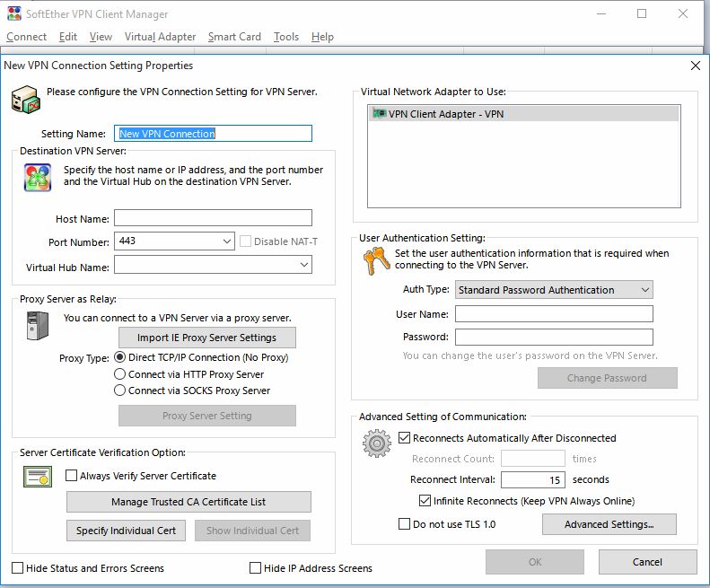Click Show Individual Cert button
Screen dimensions: 710x588
pos(252,531)
